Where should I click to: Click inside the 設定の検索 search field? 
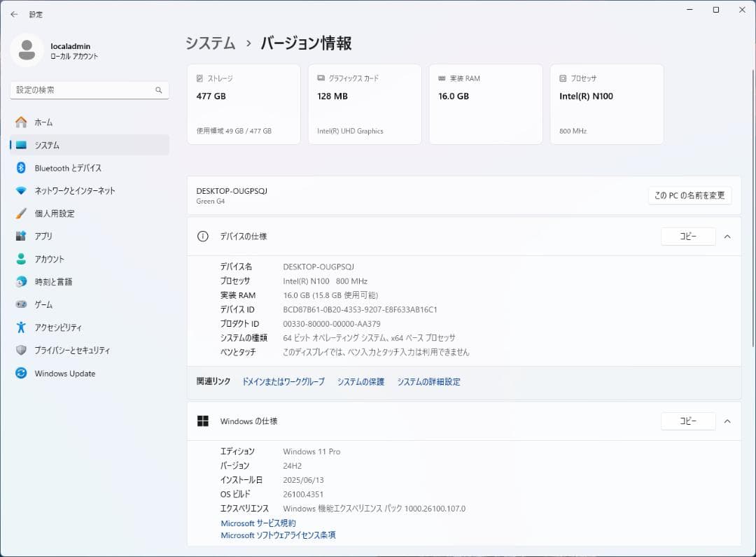(89, 90)
